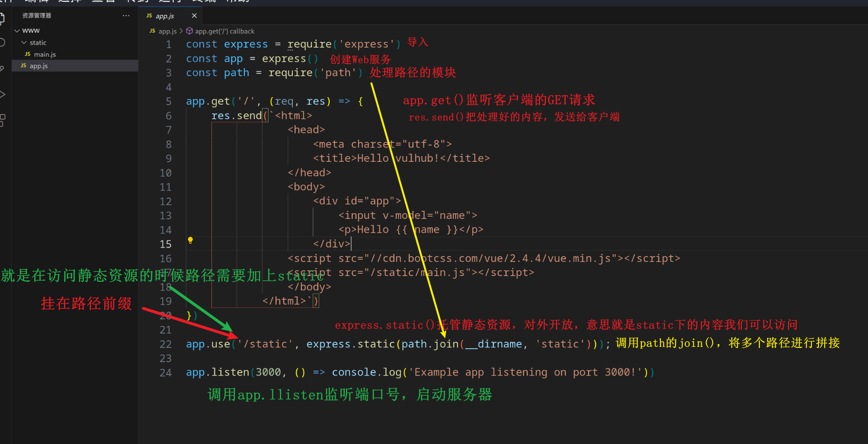Click the input v-model line 13 text
The image size is (868, 444).
point(408,216)
